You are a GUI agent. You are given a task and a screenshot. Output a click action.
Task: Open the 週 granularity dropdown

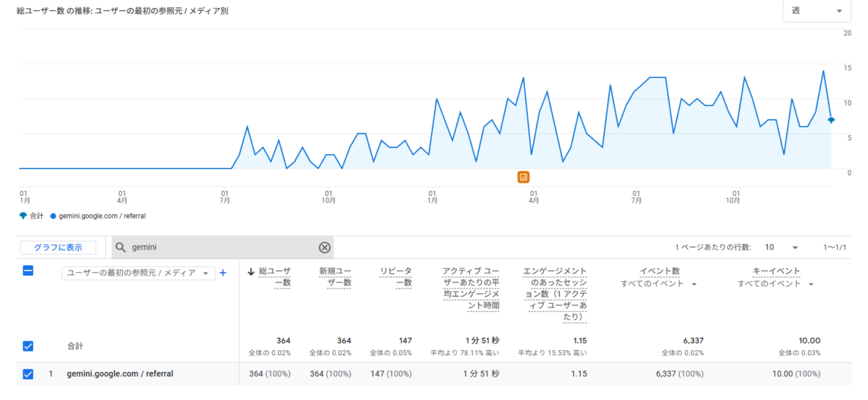[x=816, y=12]
